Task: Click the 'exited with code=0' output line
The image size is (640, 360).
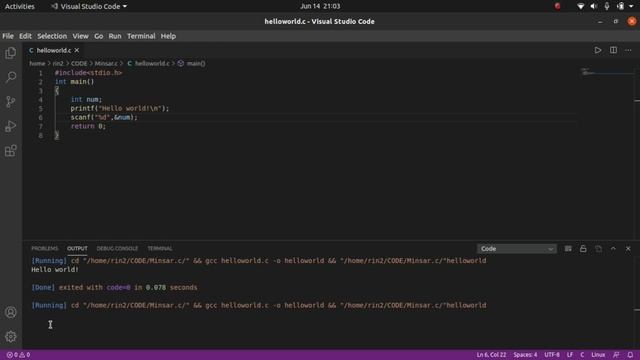Action: [114, 288]
